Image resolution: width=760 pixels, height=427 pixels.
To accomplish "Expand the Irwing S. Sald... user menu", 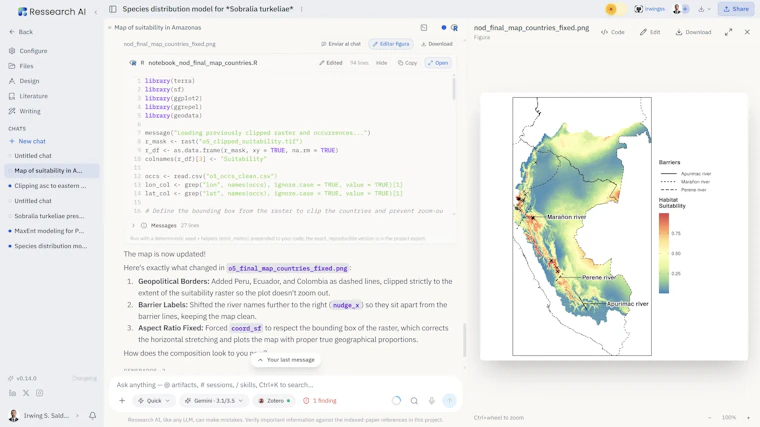I will (x=44, y=415).
